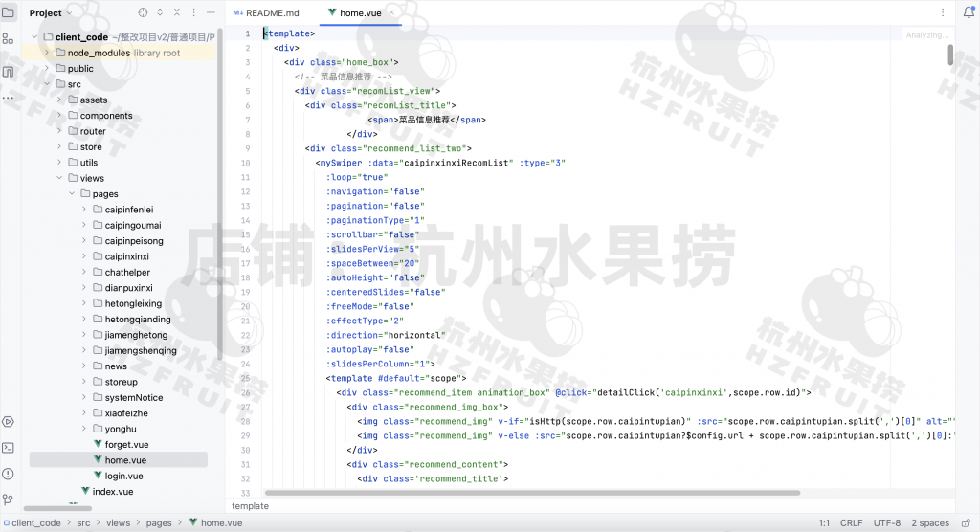Open the Services run icon in sidebar
980x532 pixels.
tap(8, 422)
